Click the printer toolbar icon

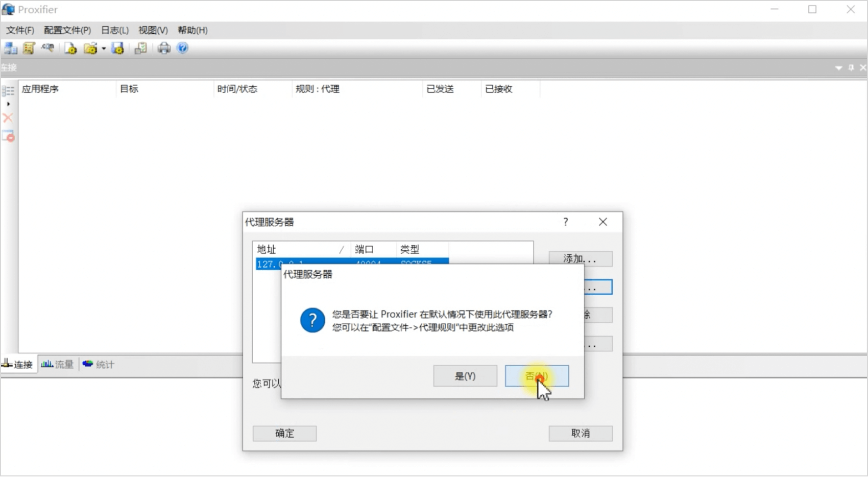click(164, 48)
